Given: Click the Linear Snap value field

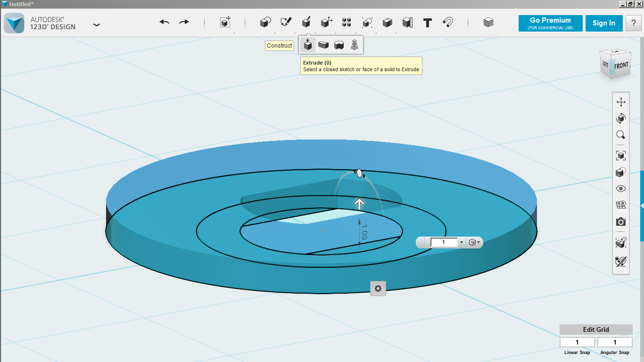Looking at the screenshot, I should point(577,342).
